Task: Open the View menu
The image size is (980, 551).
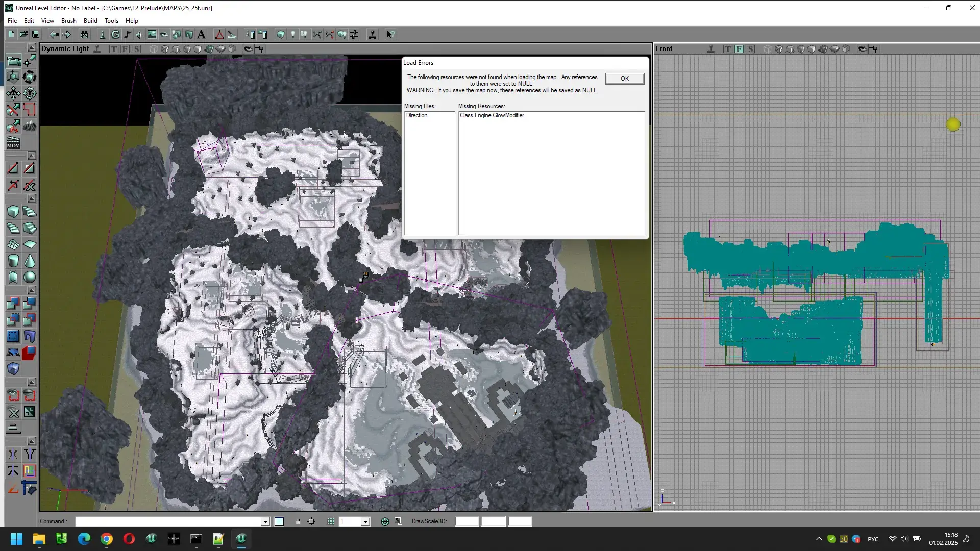Action: click(x=47, y=21)
